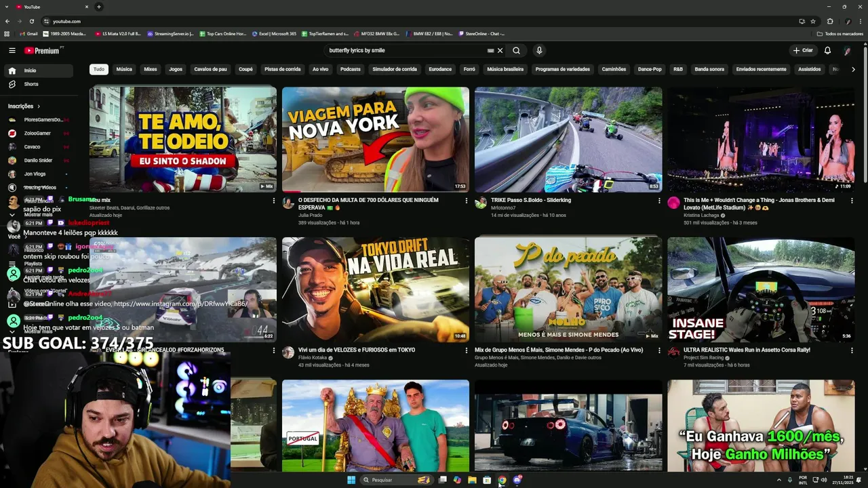Screen dimensions: 868x488
Task: Click Windows taskbar search Pesquisar
Action: click(397, 480)
